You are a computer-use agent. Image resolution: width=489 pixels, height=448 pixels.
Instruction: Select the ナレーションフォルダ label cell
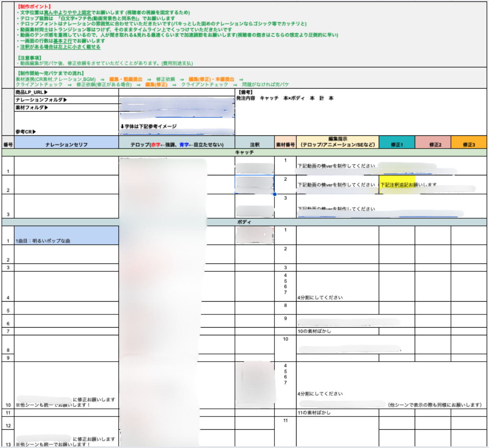click(66, 100)
